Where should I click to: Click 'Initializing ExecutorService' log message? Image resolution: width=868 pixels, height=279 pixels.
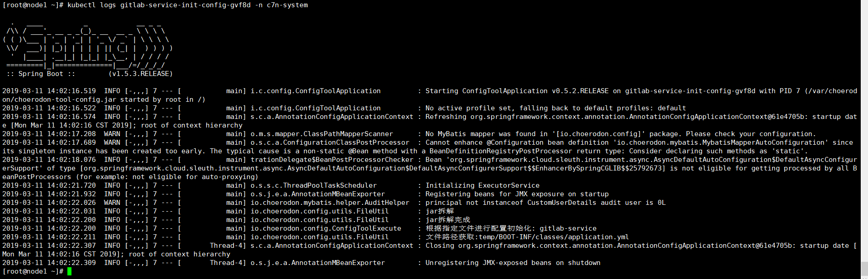click(482, 185)
